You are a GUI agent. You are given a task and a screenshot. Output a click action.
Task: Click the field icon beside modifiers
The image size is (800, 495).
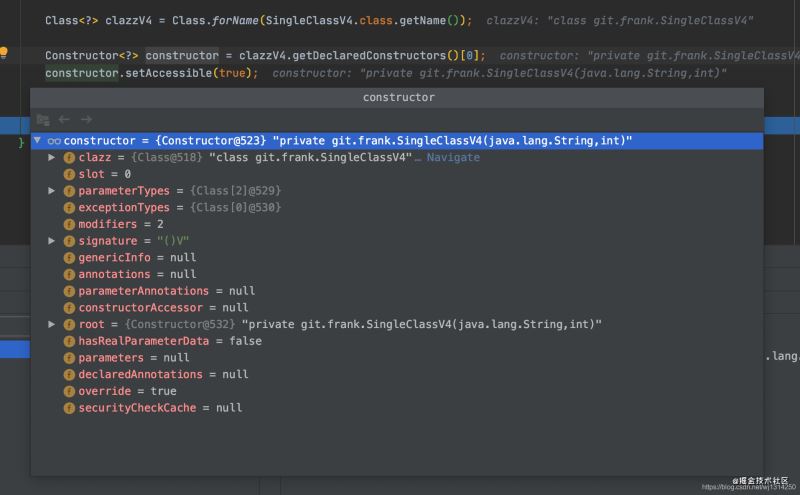69,224
